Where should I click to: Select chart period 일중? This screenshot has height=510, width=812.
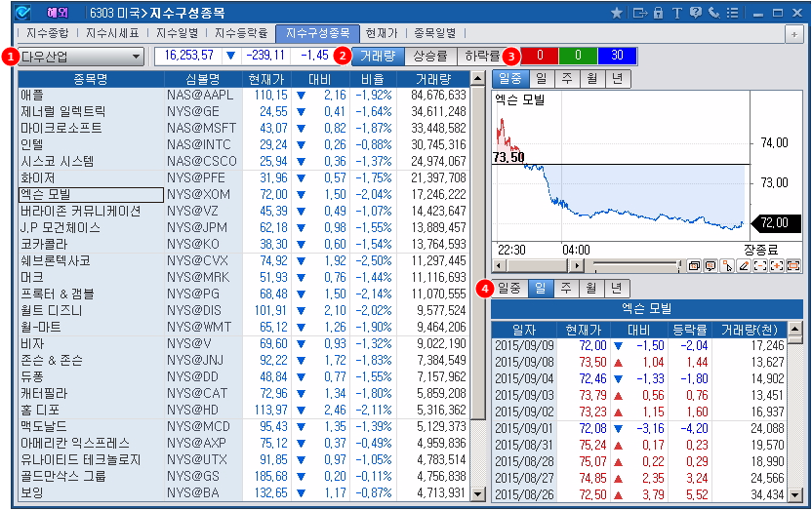coord(510,79)
